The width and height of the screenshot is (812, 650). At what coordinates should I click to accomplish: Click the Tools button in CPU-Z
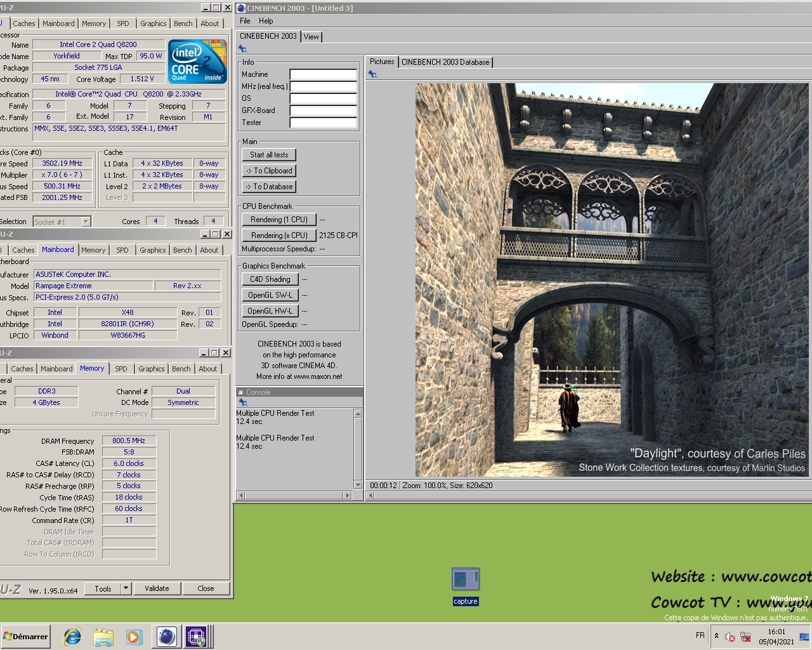pos(103,588)
